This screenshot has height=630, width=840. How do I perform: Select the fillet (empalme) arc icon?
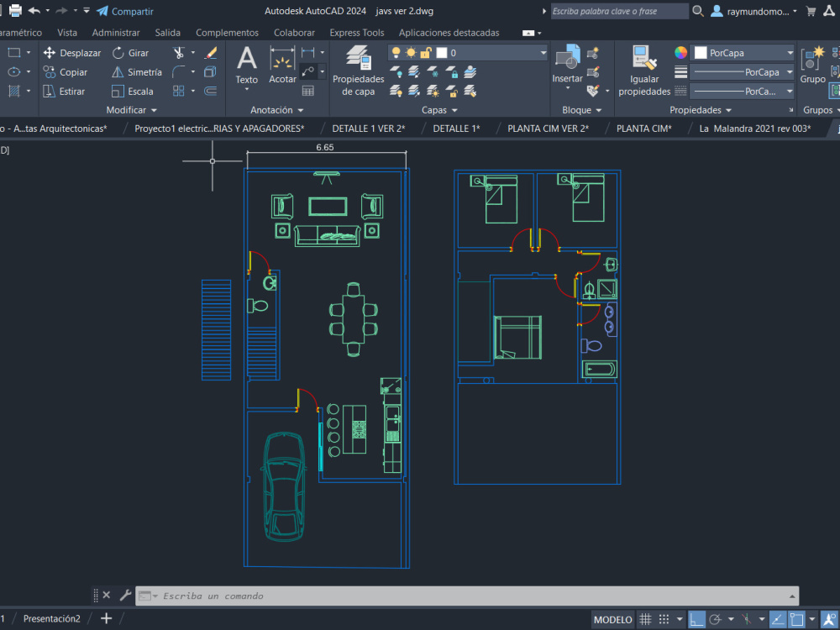(x=178, y=71)
